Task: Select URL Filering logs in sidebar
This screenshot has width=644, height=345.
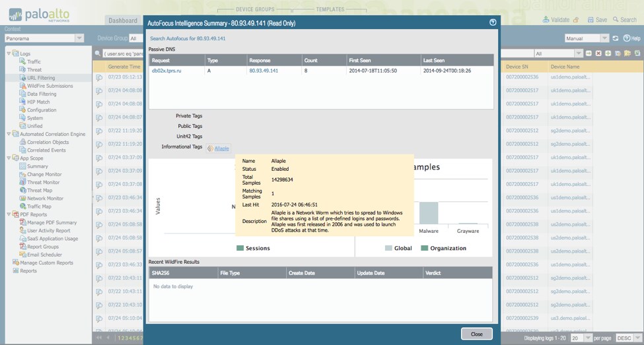Action: pos(41,78)
